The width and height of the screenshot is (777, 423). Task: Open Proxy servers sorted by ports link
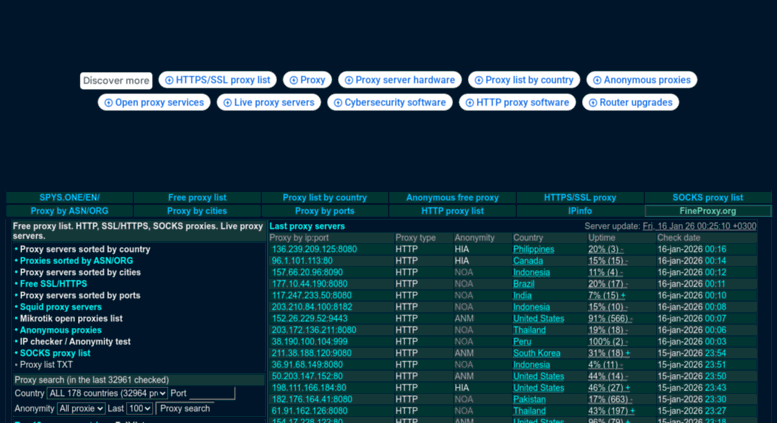pyautogui.click(x=80, y=296)
